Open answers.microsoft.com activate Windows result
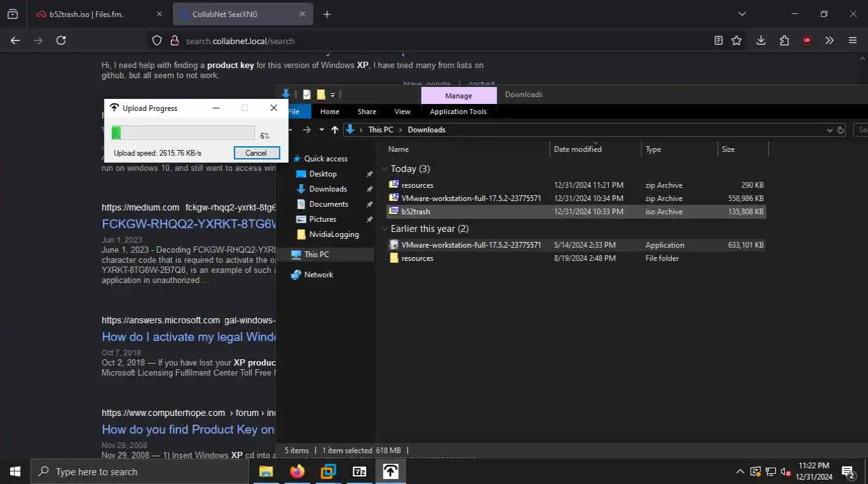The image size is (868, 484). 189,337
